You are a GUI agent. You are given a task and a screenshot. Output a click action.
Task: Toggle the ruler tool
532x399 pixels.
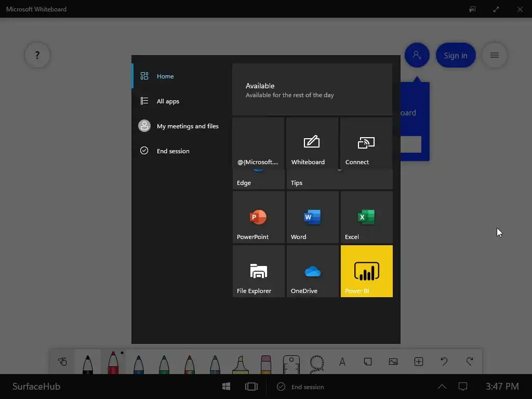[x=291, y=364]
